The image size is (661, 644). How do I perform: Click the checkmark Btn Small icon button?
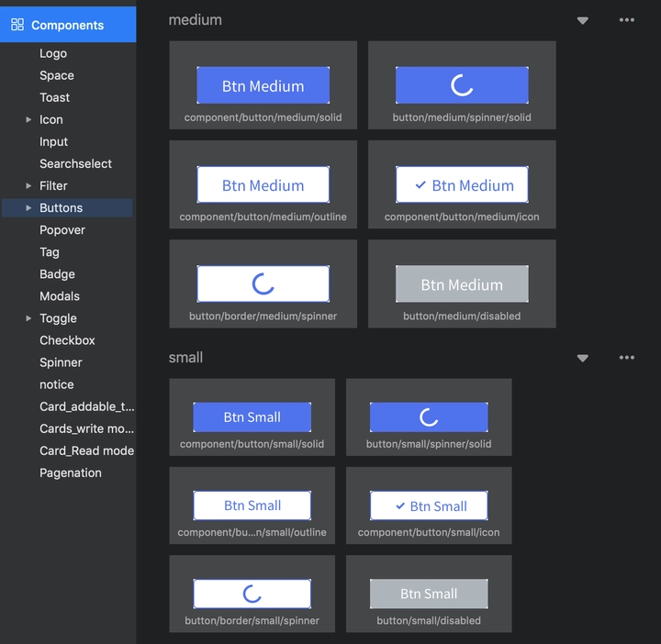(429, 505)
